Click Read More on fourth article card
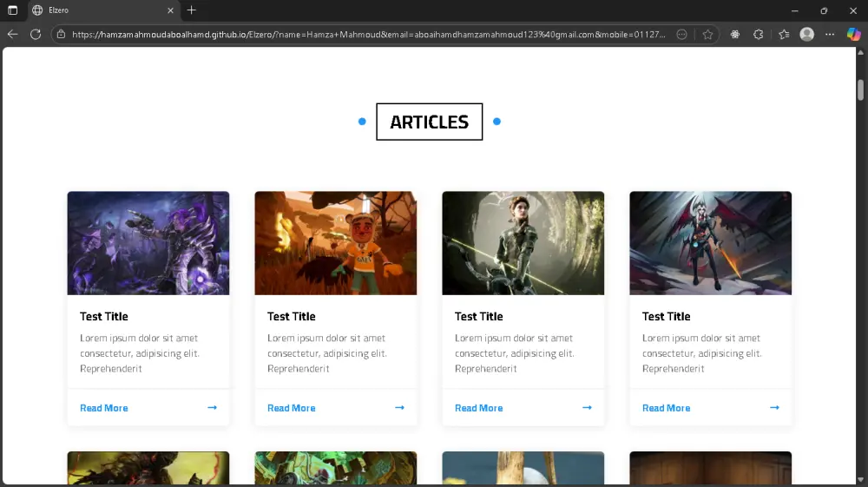 [x=666, y=408]
